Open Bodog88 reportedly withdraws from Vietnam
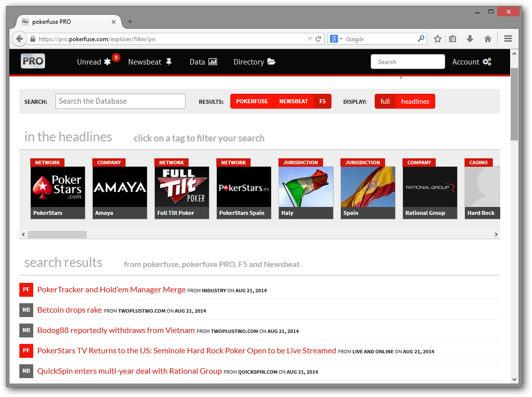The image size is (532, 397). coord(116,330)
